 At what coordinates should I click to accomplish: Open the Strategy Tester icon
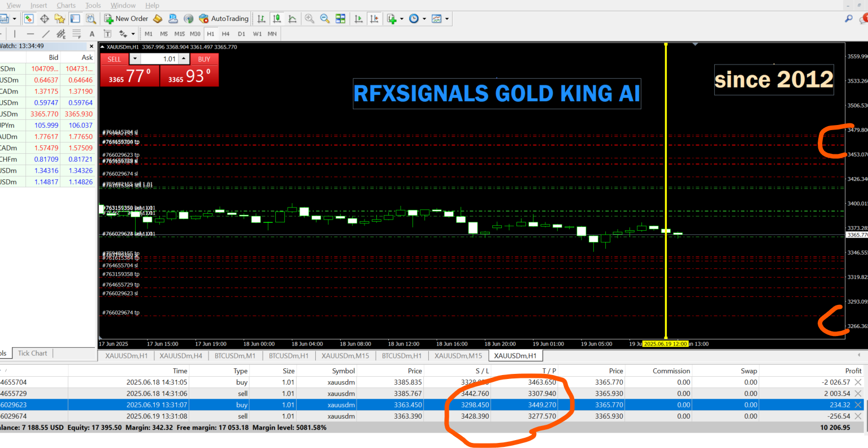coord(90,19)
